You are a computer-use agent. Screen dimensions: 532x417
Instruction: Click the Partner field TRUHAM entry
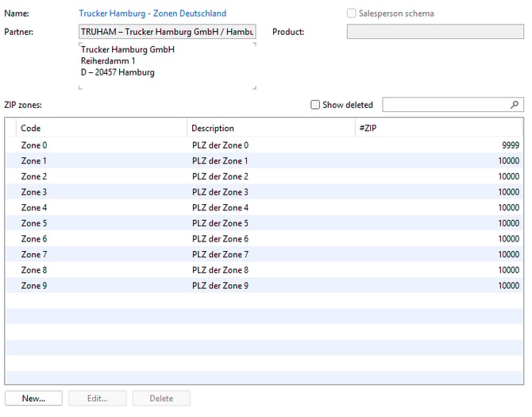point(168,32)
